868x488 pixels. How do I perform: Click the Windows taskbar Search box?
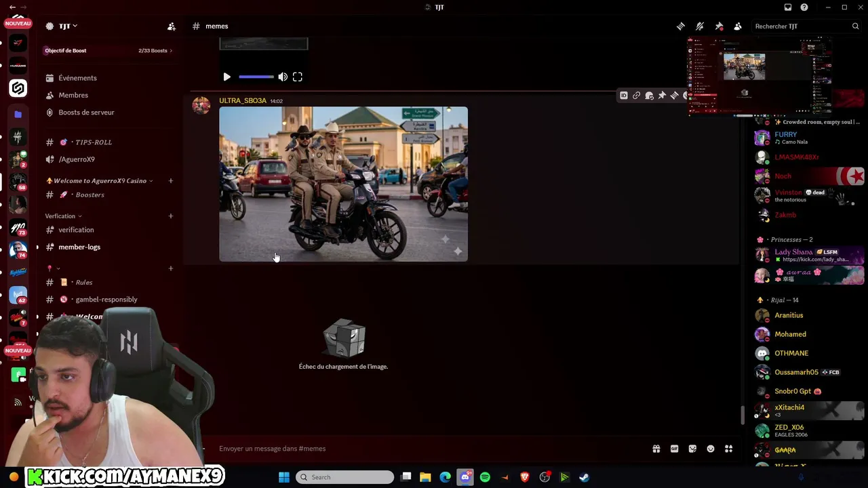point(345,477)
